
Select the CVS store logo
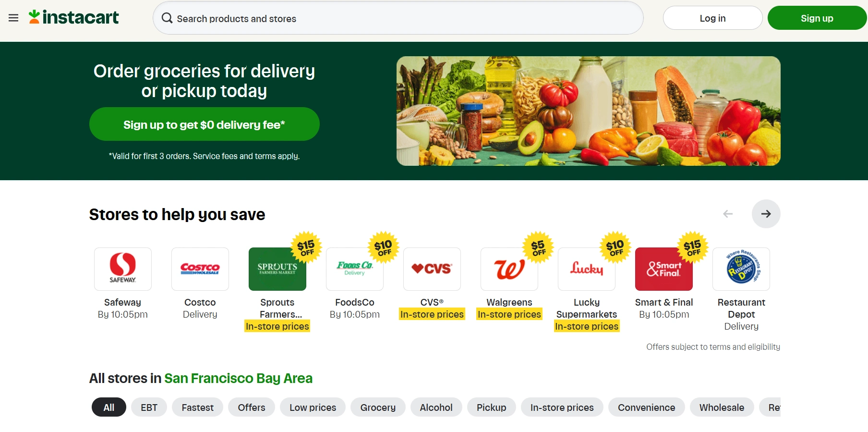tap(432, 269)
